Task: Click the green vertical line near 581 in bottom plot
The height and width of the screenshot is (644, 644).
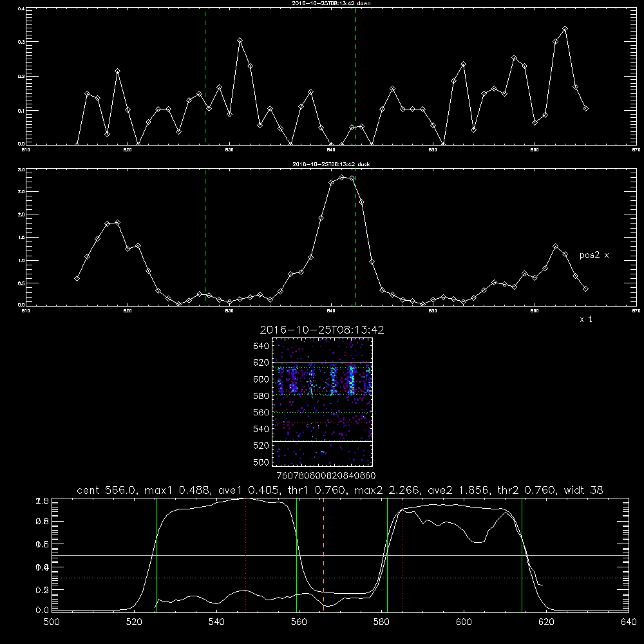Action: pos(387,554)
